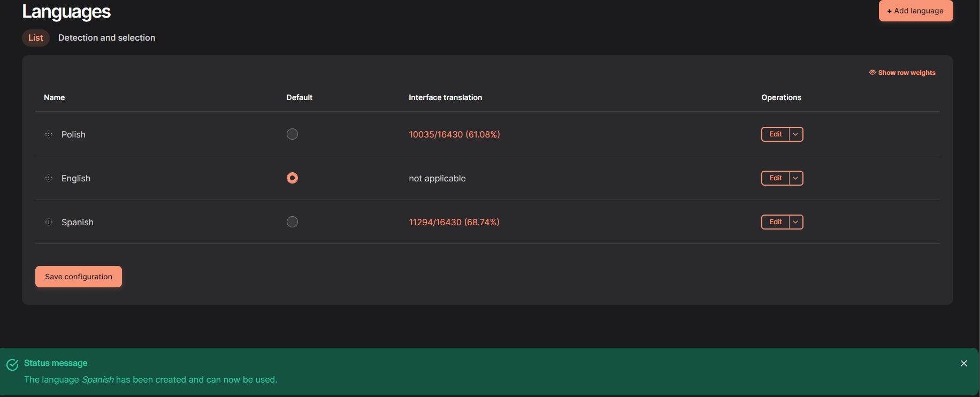Click the drag handle for Spanish row
Viewport: 980px width, 397px height.
[x=49, y=222]
